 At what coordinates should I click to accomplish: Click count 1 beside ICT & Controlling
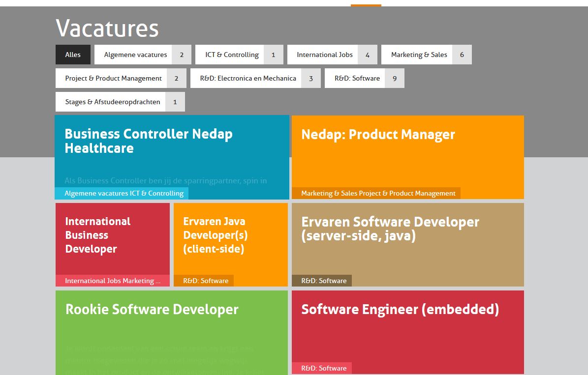coord(274,55)
